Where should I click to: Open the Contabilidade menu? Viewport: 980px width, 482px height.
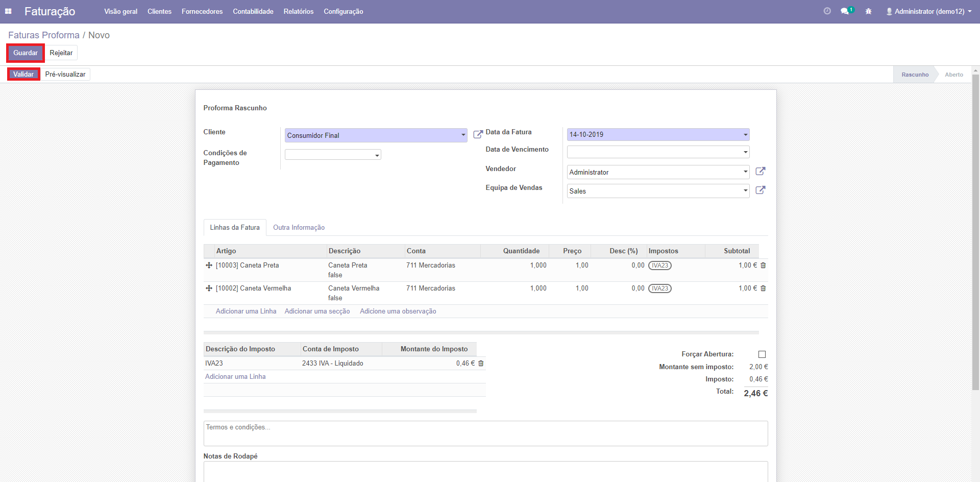pyautogui.click(x=253, y=11)
